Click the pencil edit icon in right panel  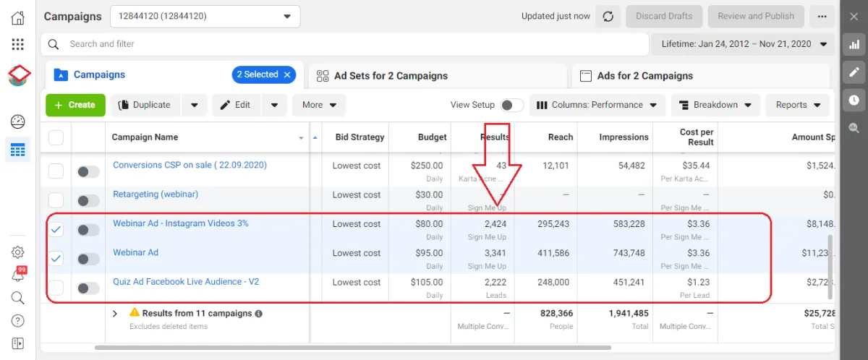pos(854,72)
